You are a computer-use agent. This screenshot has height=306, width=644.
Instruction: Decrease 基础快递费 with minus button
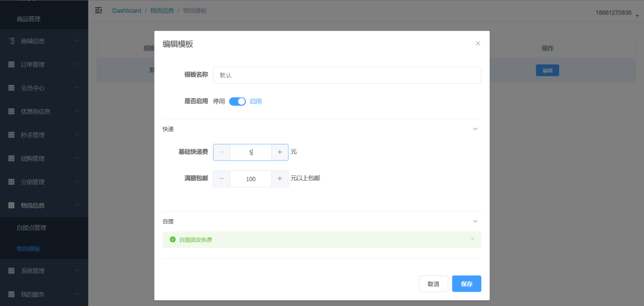pos(222,152)
